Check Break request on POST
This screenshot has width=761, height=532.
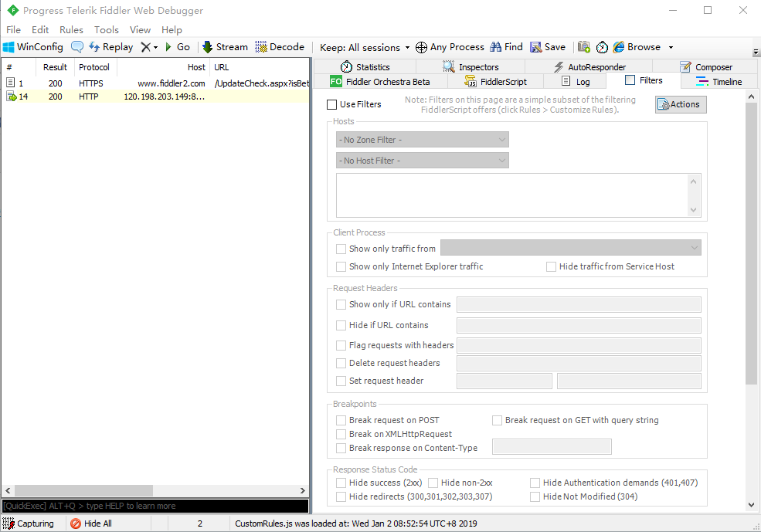(x=341, y=421)
